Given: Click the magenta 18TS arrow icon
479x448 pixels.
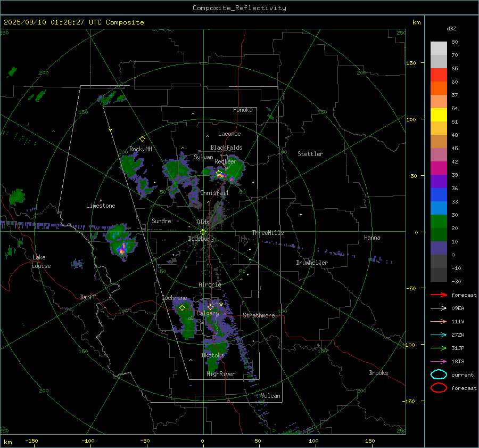Looking at the screenshot, I should point(439,361).
